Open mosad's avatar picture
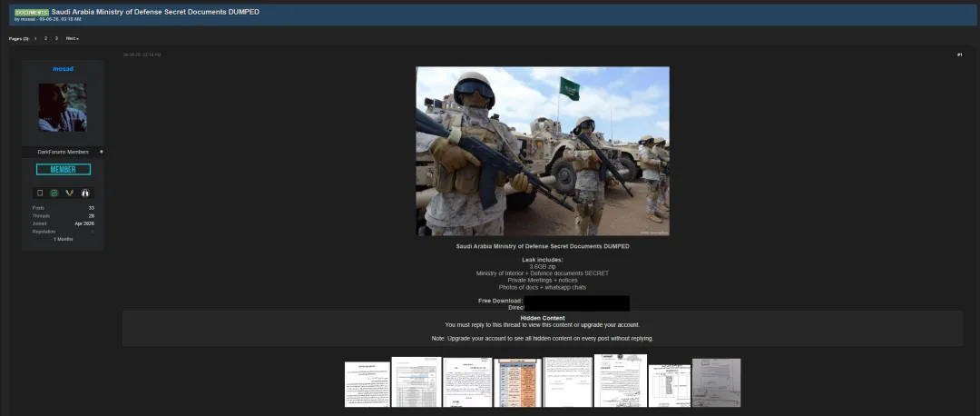The image size is (980, 416). pos(63,107)
